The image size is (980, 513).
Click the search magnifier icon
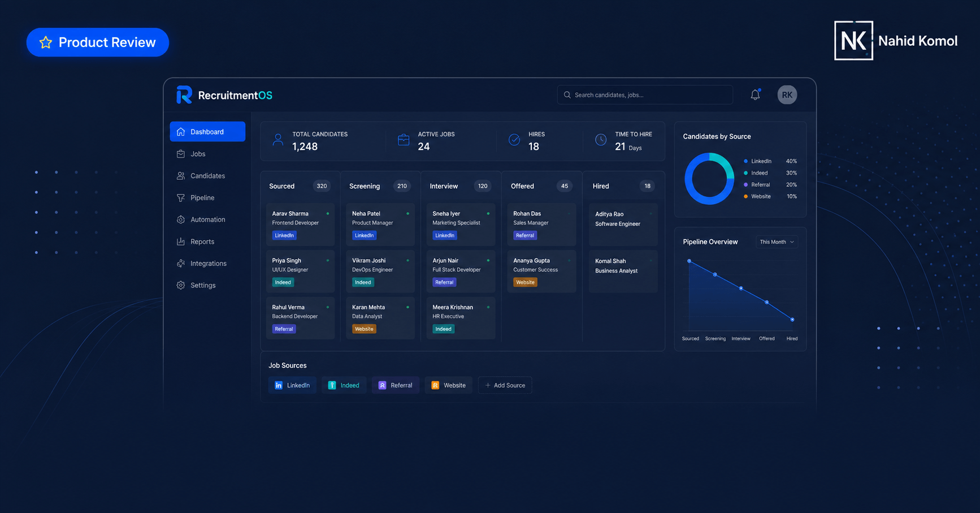[567, 95]
